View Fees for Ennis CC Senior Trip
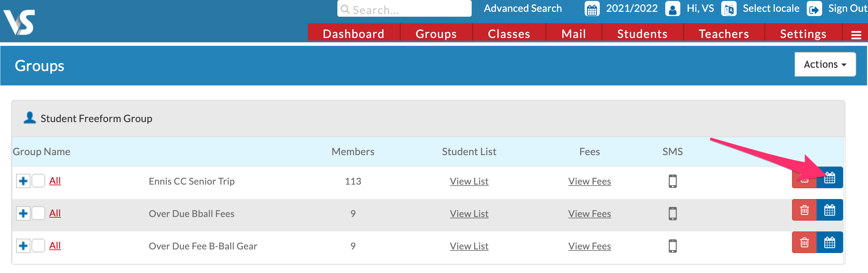The width and height of the screenshot is (868, 273). [x=589, y=181]
